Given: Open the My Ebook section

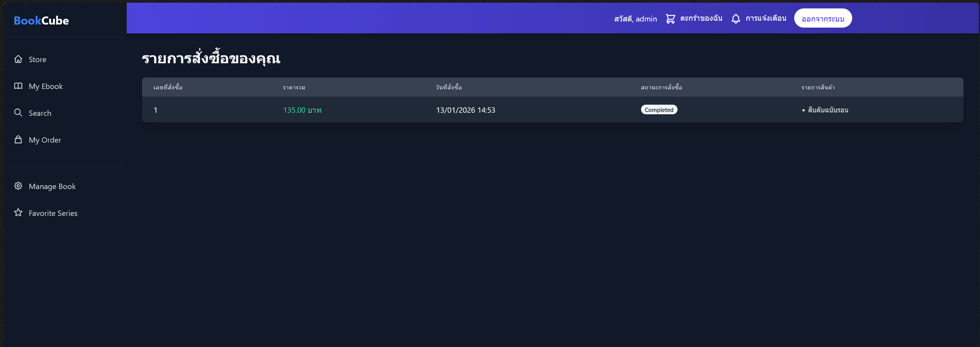Looking at the screenshot, I should click(45, 86).
